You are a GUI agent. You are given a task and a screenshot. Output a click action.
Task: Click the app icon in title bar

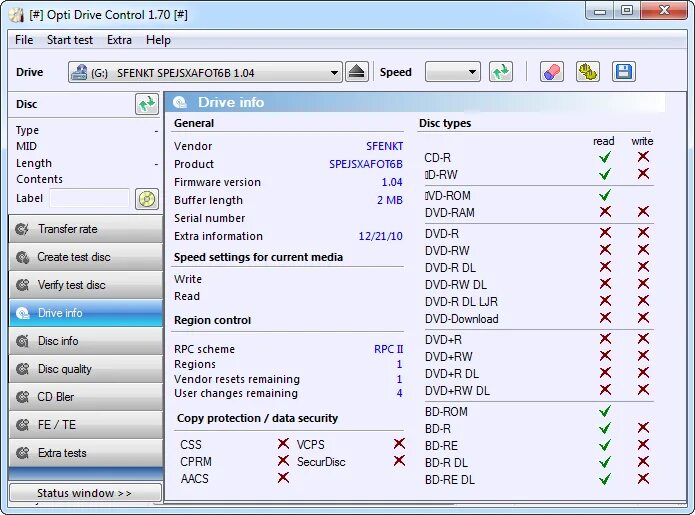16,15
